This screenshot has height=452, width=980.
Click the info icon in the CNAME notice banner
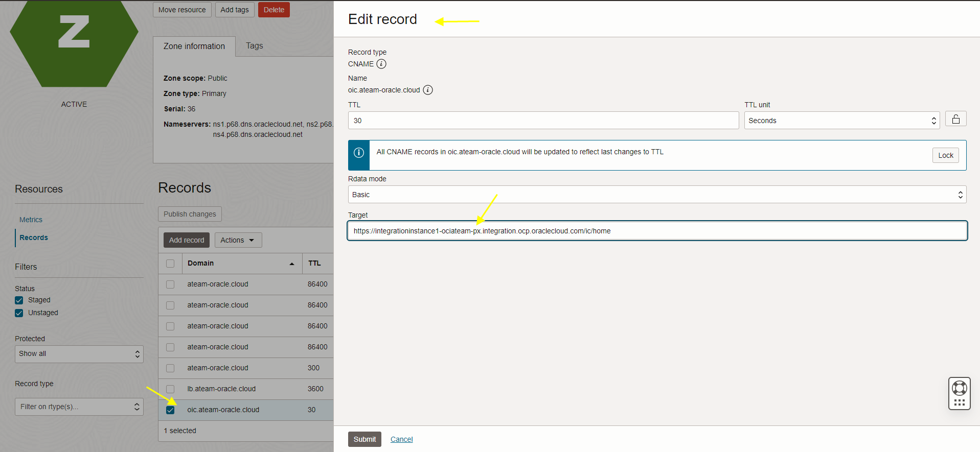coord(359,153)
